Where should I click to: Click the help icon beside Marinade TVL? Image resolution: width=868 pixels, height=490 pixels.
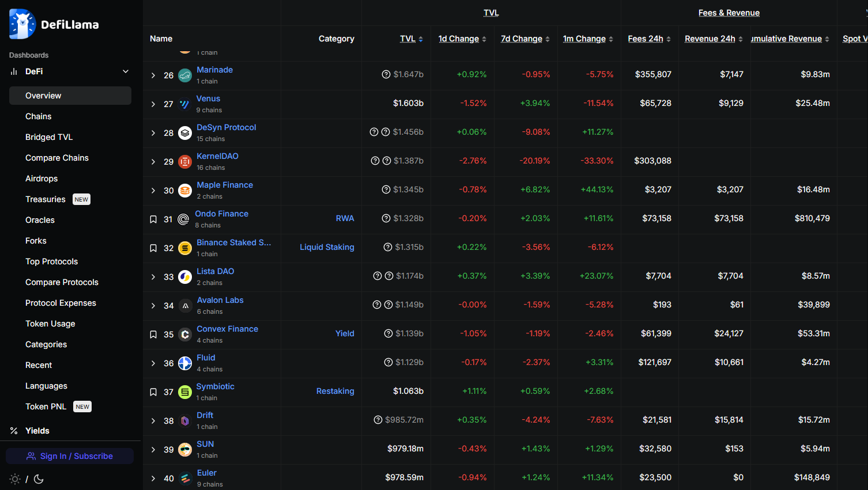(x=386, y=74)
